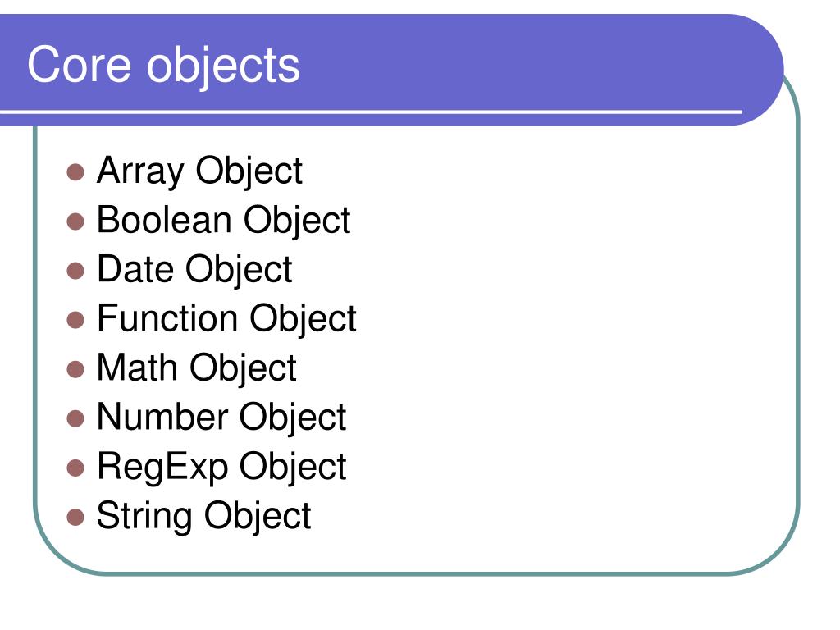Click the bullet beside String Object
Screen dimensions: 840x630
click(75, 518)
